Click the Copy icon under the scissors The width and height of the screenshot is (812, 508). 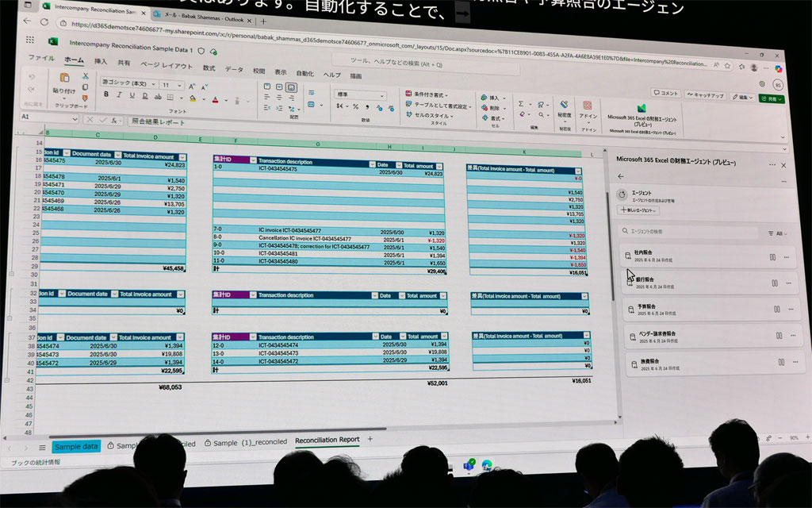[85, 87]
